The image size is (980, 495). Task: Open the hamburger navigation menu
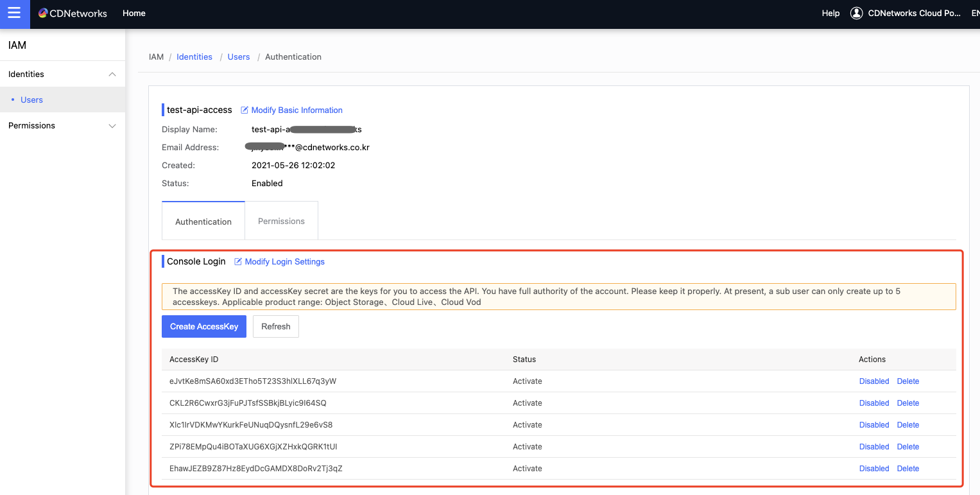click(x=15, y=13)
